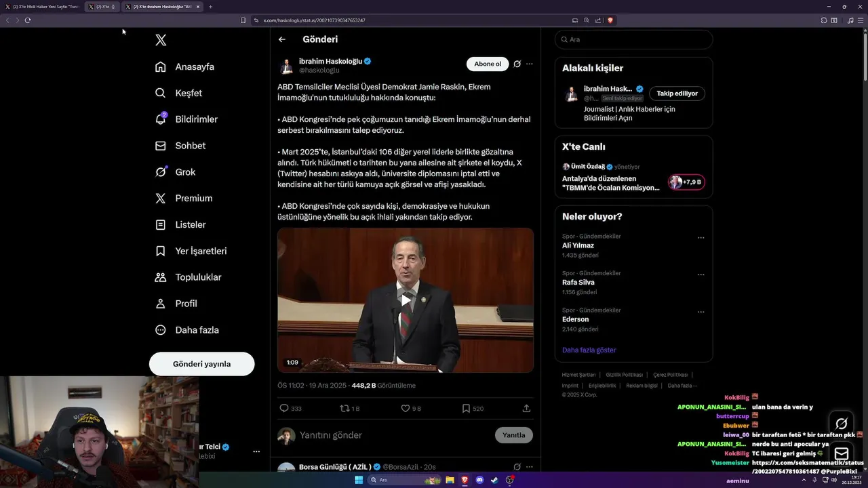
Task: Click the X logo in sidebar
Action: tap(161, 40)
